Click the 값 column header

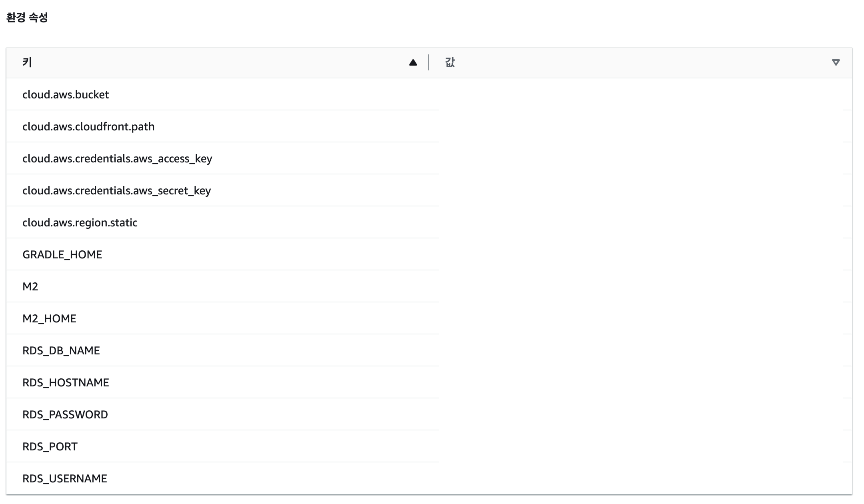point(450,62)
